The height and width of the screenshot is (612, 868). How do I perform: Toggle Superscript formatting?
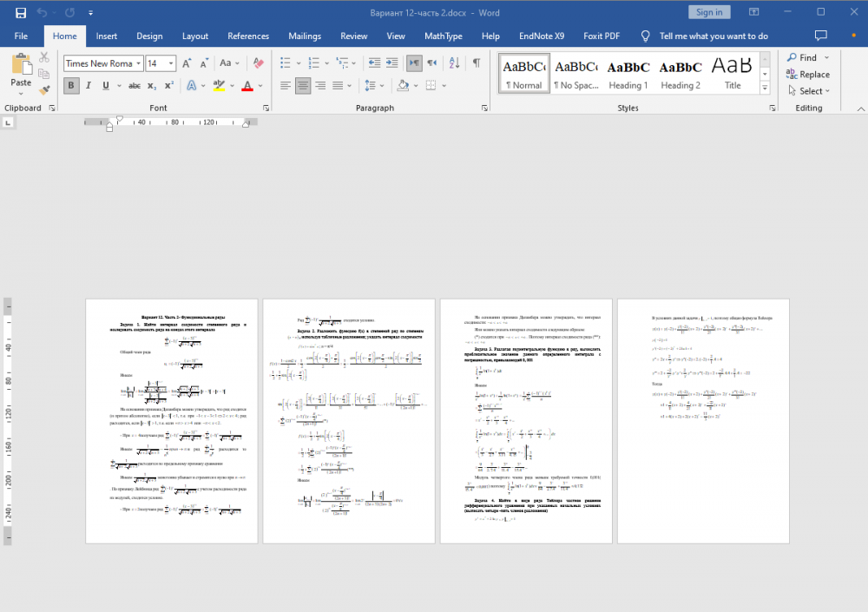[x=169, y=85]
